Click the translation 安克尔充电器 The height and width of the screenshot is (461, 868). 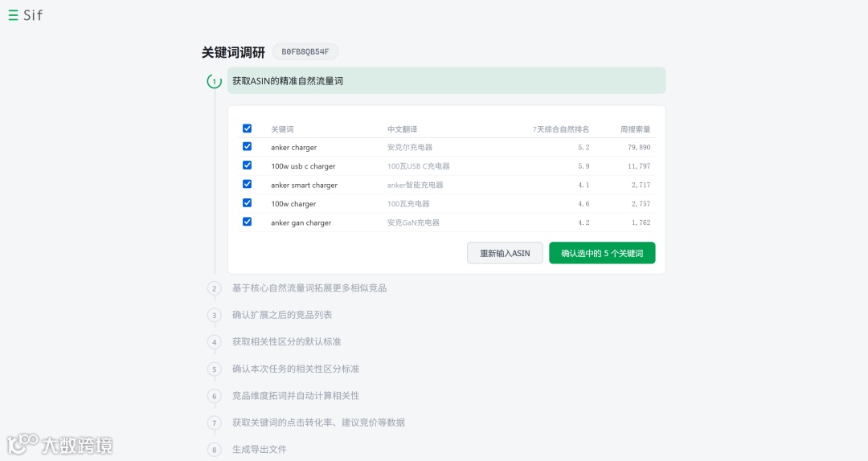(410, 147)
